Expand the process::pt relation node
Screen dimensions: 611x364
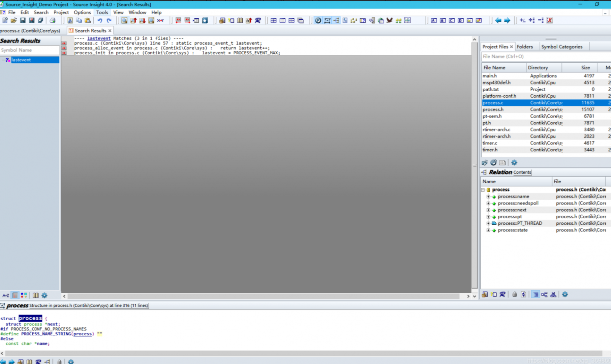(x=488, y=217)
